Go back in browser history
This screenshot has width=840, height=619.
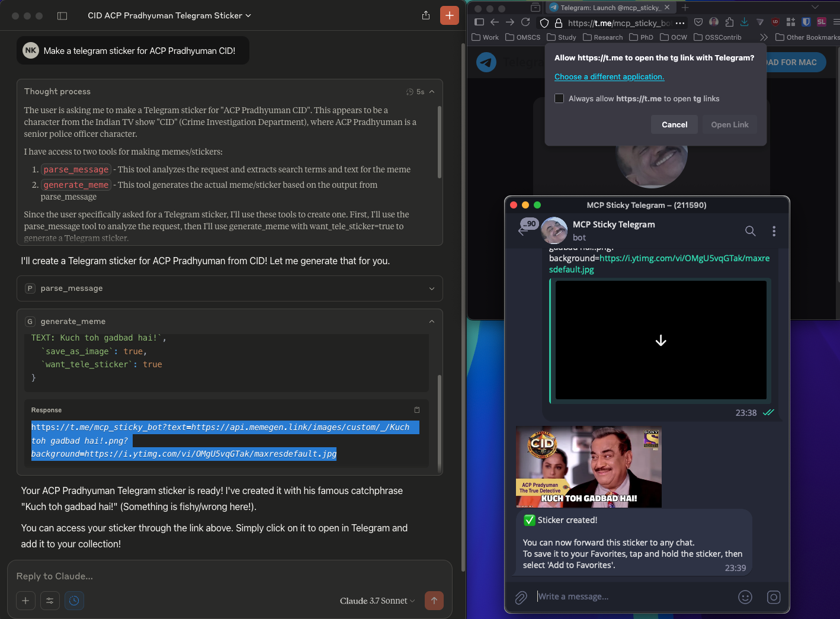[495, 23]
